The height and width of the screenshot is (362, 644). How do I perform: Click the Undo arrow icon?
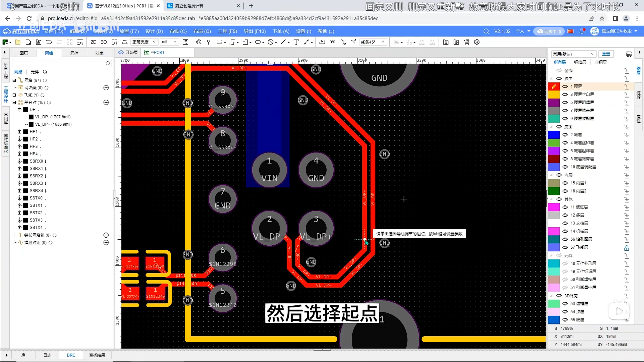coord(49,42)
